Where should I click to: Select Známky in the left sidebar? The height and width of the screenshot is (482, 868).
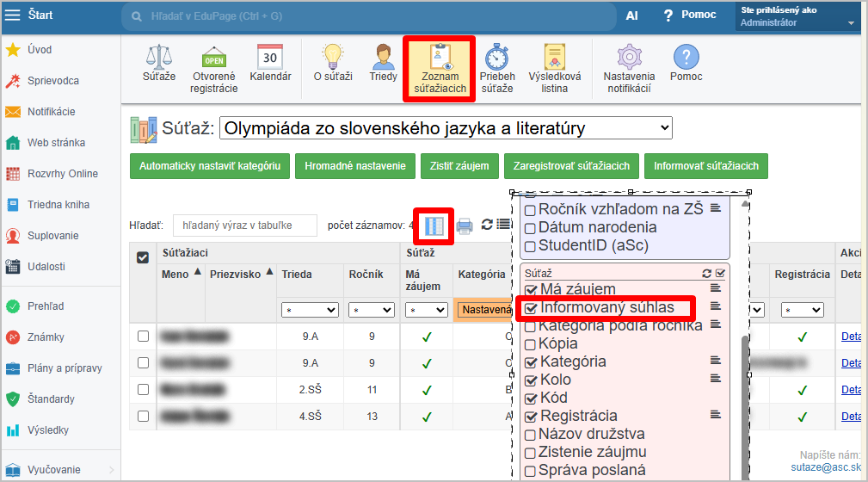tap(45, 337)
